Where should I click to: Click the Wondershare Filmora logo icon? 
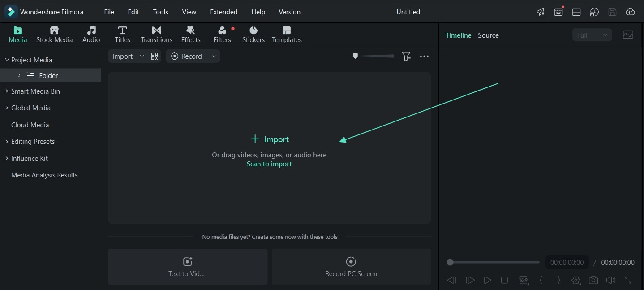pos(11,12)
